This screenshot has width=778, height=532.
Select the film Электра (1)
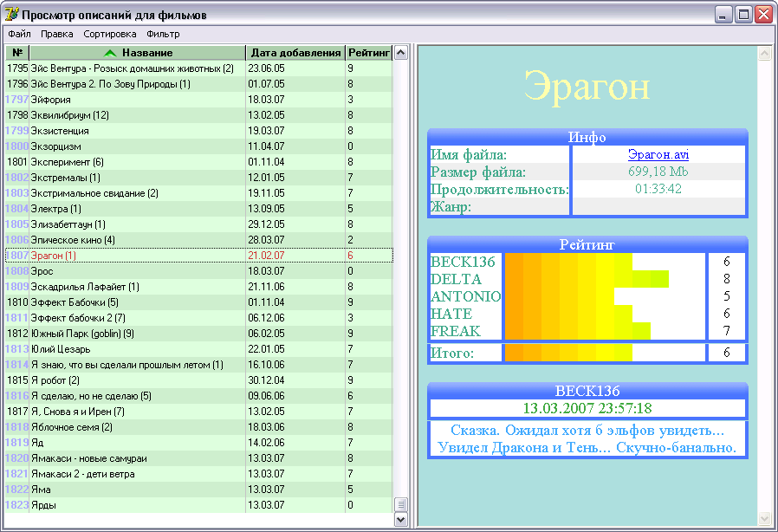tap(199, 209)
